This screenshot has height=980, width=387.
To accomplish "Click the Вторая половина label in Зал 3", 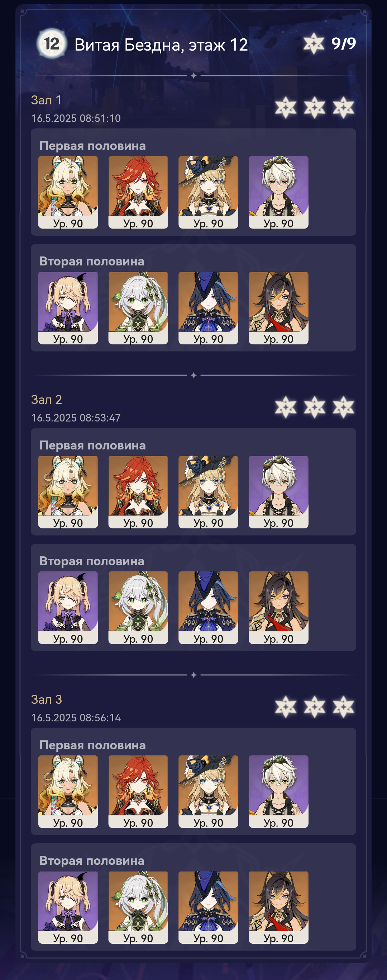I will point(92,861).
